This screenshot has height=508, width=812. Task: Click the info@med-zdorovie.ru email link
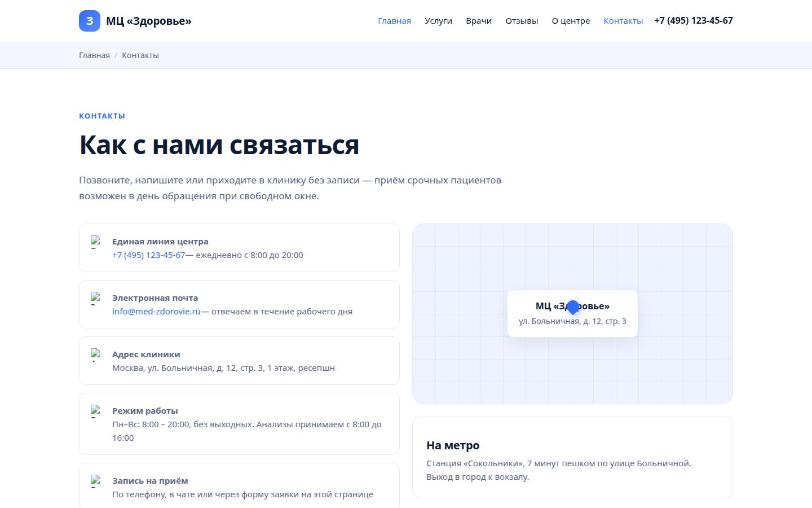tap(156, 312)
